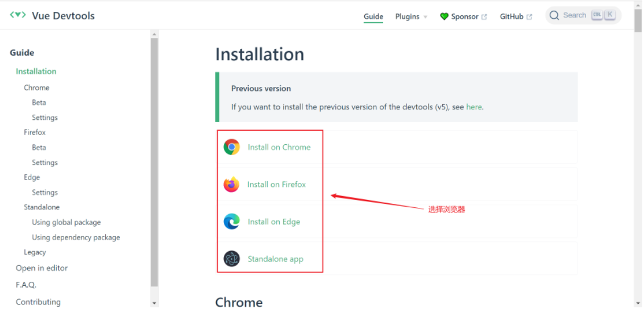Click the Chrome browser icon

point(231,147)
